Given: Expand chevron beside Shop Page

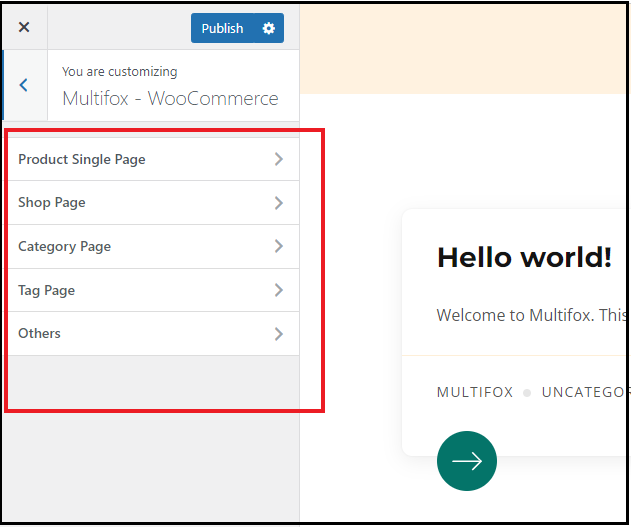Looking at the screenshot, I should (278, 203).
